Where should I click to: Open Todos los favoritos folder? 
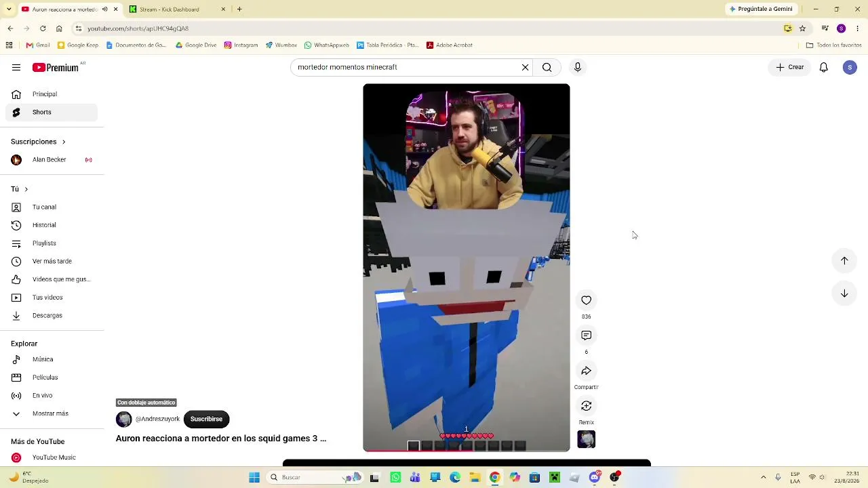[834, 45]
